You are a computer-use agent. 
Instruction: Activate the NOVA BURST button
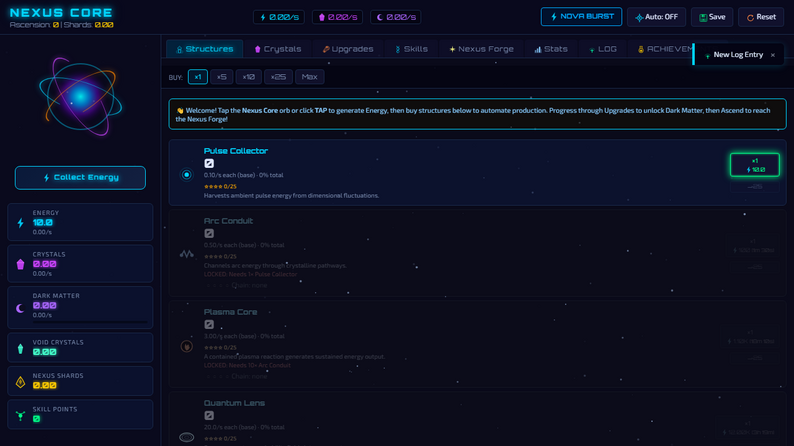coord(581,17)
